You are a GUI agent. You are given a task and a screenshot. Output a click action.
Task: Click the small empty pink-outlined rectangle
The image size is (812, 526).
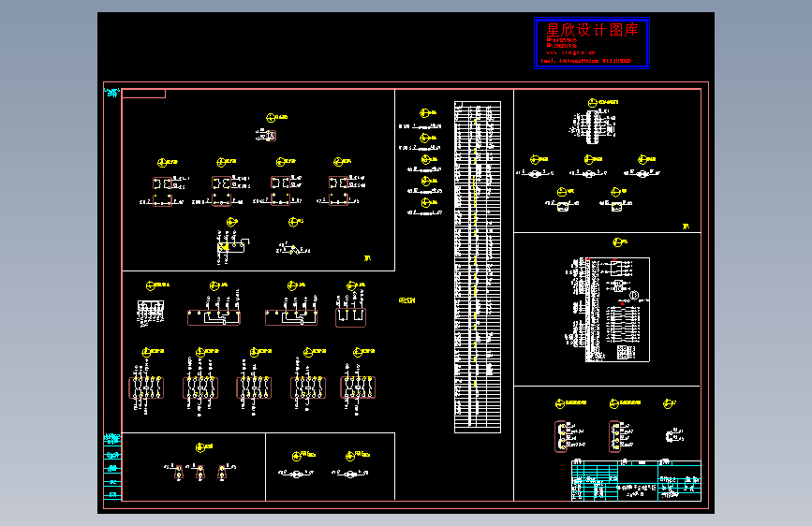pos(143,94)
